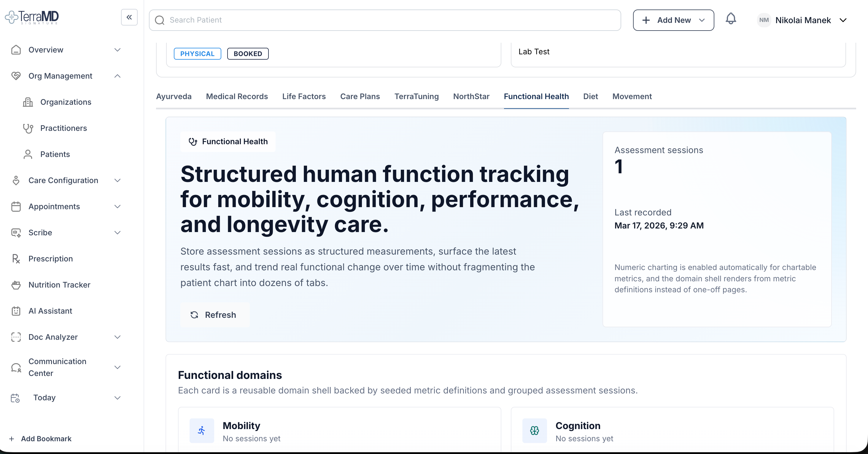Click Add Bookmark at the sidebar bottom
The width and height of the screenshot is (868, 454).
point(46,439)
